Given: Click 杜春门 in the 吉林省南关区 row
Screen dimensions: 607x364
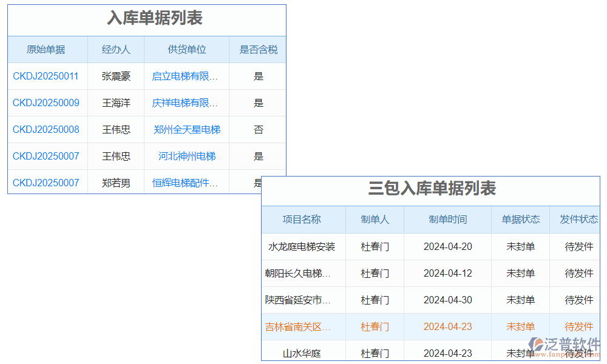Looking at the screenshot, I should click(375, 326).
